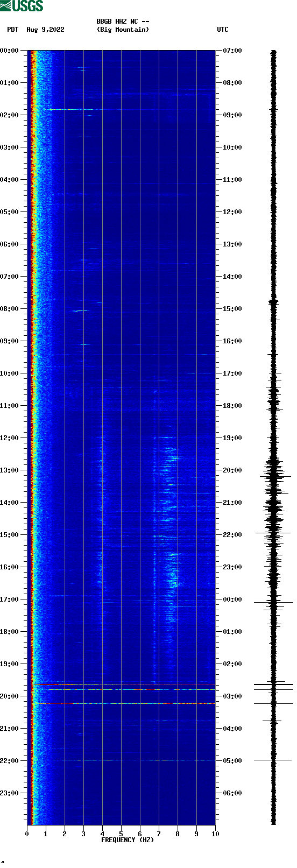Click the PDT time label 04:00
Viewport: 297px width, 868px height.
tap(10, 180)
